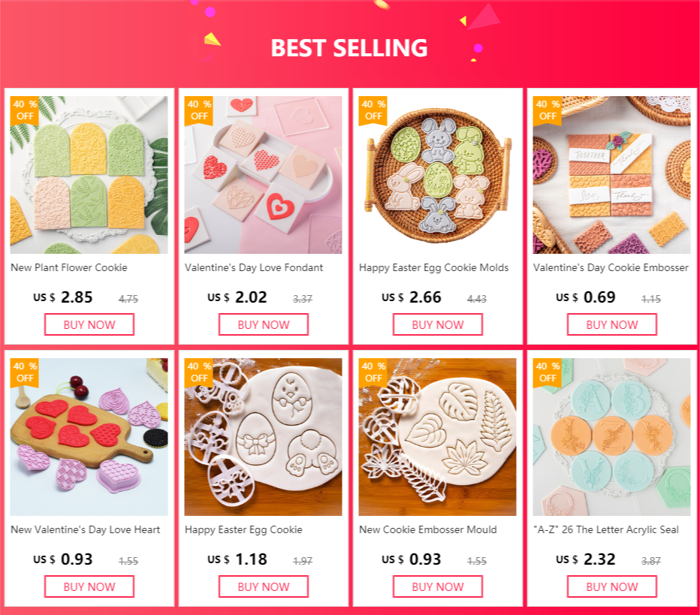The height and width of the screenshot is (615, 700).
Task: Click BUY NOW for New Valentine's Day Love Heart
Action: click(89, 586)
